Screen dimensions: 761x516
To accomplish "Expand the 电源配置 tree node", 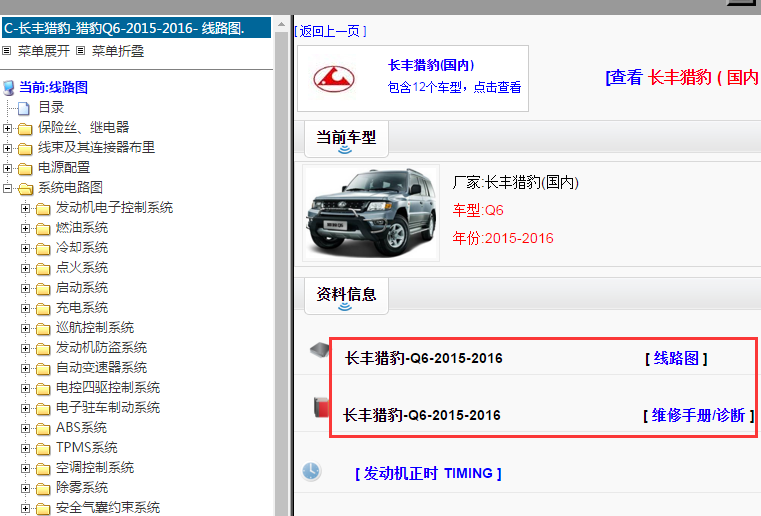I will pyautogui.click(x=7, y=168).
